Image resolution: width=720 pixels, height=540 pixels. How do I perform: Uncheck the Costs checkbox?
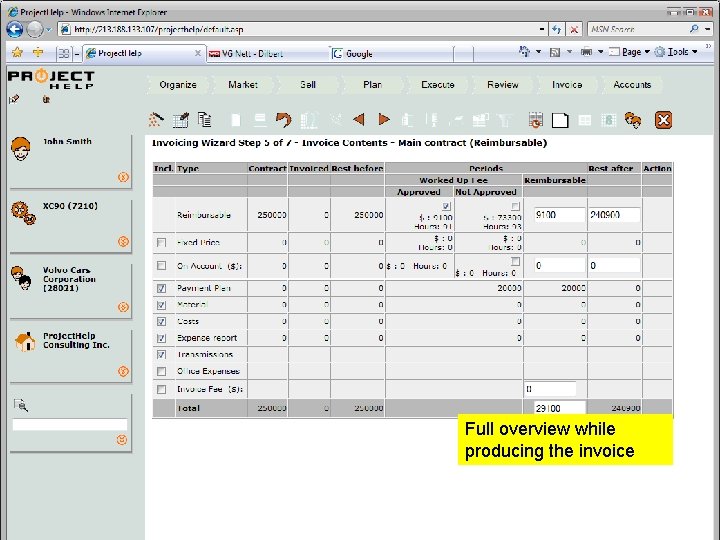(161, 321)
